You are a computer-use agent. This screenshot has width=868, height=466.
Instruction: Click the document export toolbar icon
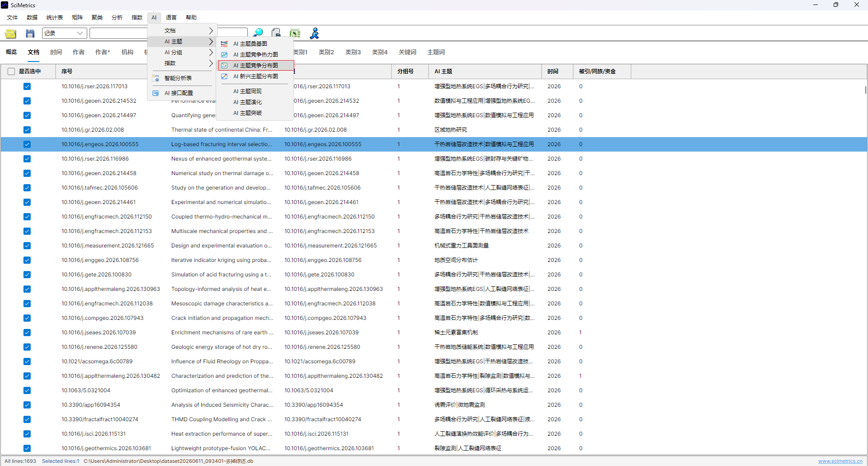coord(276,33)
